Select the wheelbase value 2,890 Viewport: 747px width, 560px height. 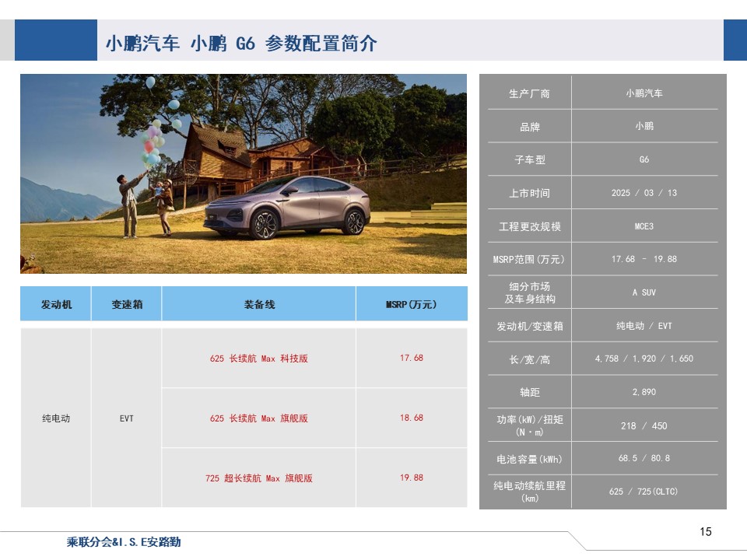[x=644, y=392]
